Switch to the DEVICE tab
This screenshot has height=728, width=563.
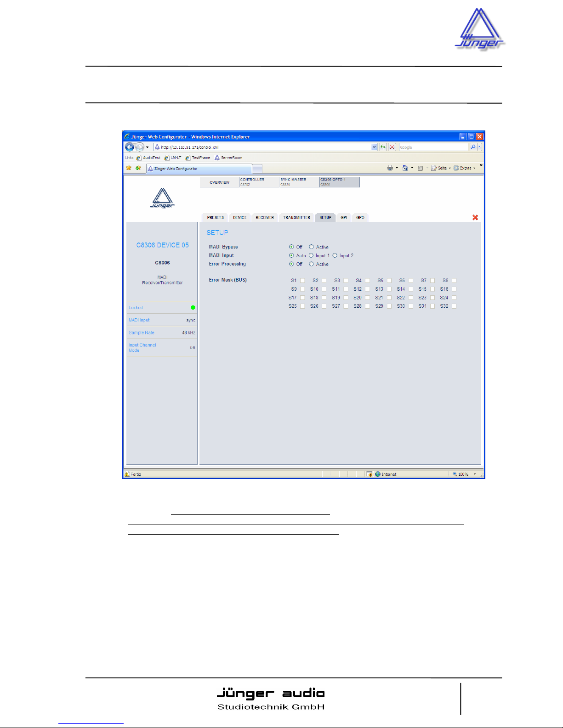[x=239, y=217]
